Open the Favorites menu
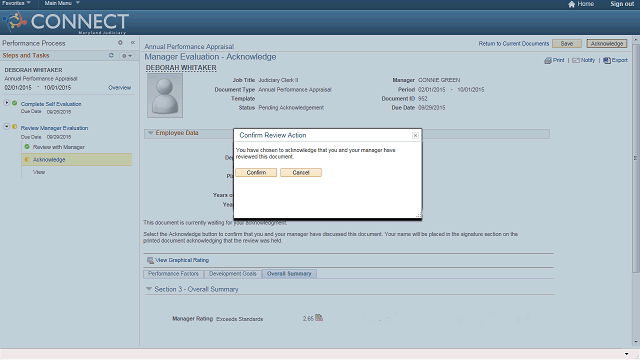This screenshot has height=360, width=640. (16, 3)
